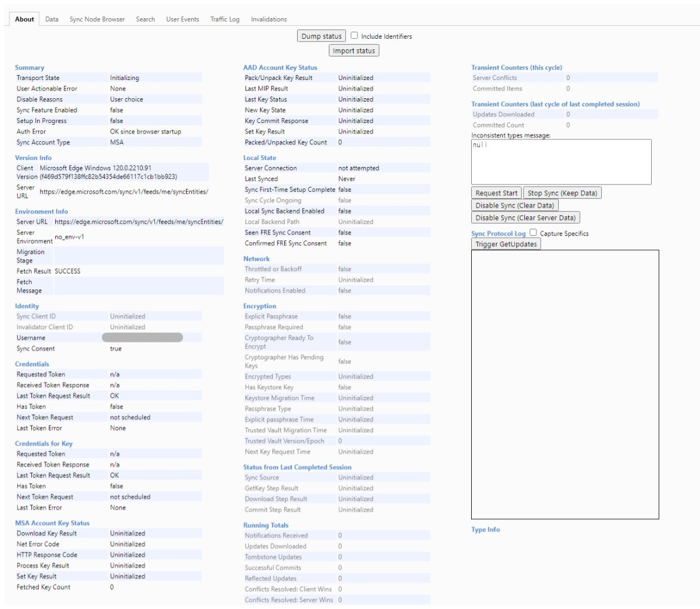Click the Dump status button
The height and width of the screenshot is (609, 700).
(x=321, y=36)
